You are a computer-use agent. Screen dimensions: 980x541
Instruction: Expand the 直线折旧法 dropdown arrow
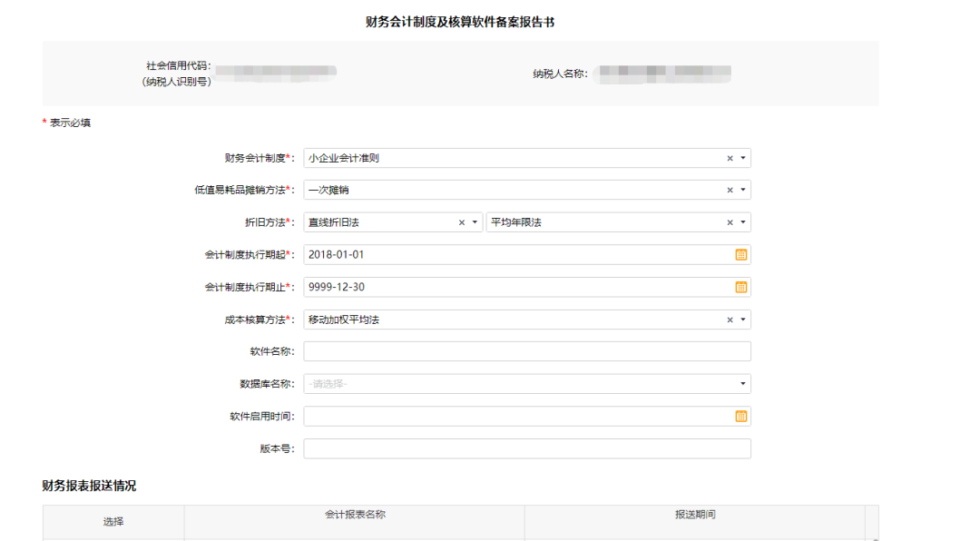pos(475,222)
